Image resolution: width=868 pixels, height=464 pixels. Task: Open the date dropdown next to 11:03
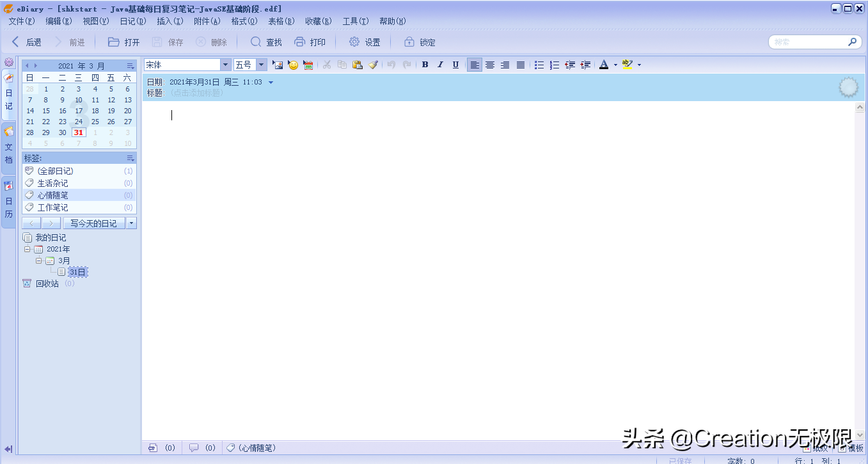pos(269,82)
